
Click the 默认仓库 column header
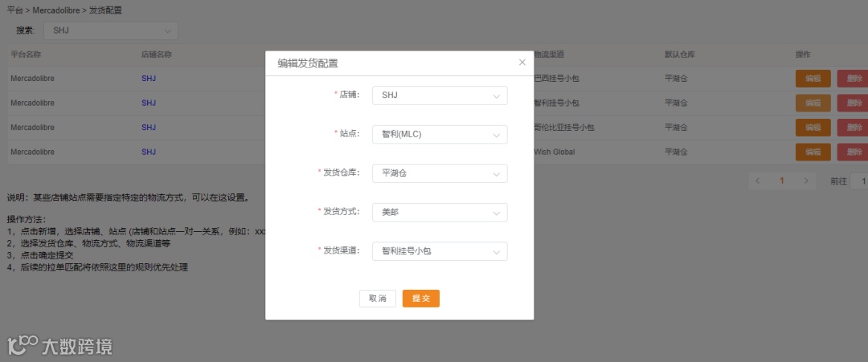pos(680,55)
